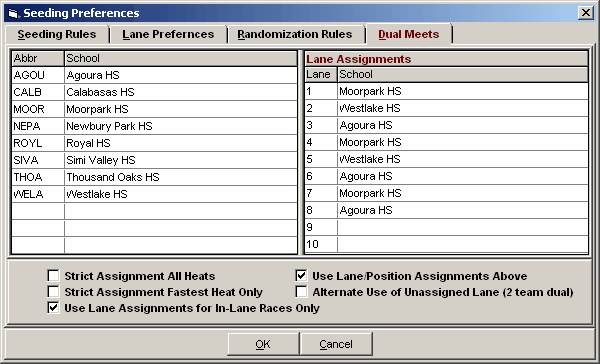Viewport: 600px width, 364px height.
Task: Click lane 8 Agoura HS assignment
Action: click(x=463, y=210)
